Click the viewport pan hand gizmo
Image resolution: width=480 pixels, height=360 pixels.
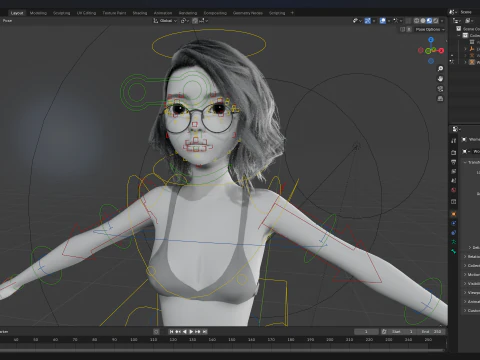[440, 79]
